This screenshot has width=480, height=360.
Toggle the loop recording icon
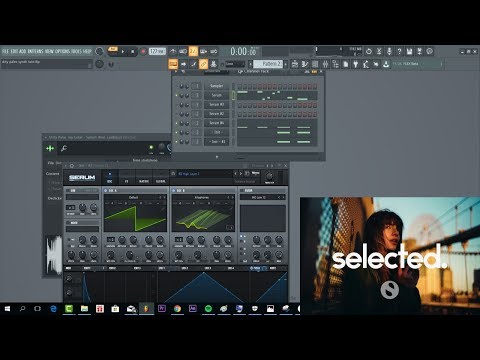click(x=214, y=51)
